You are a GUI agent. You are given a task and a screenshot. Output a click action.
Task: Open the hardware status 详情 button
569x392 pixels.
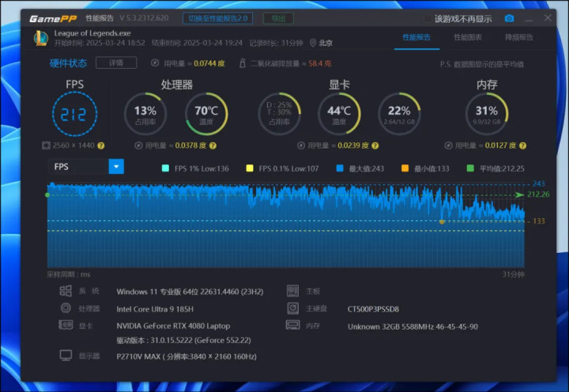(x=116, y=62)
